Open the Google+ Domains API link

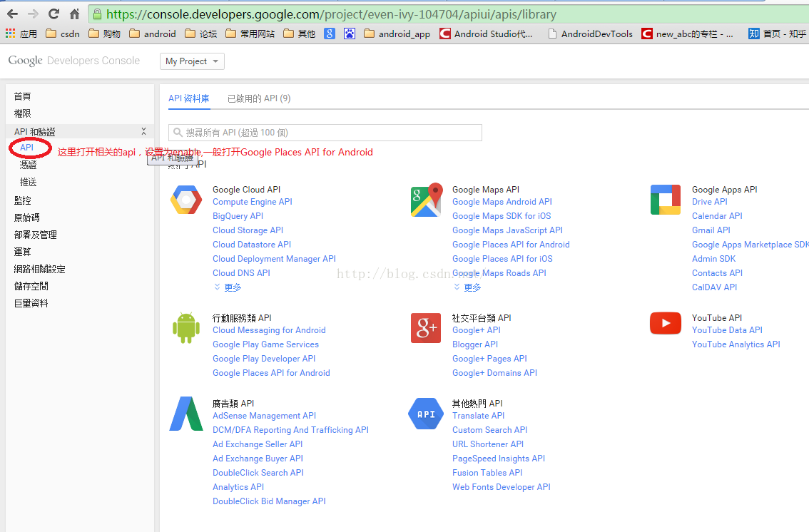(x=495, y=373)
